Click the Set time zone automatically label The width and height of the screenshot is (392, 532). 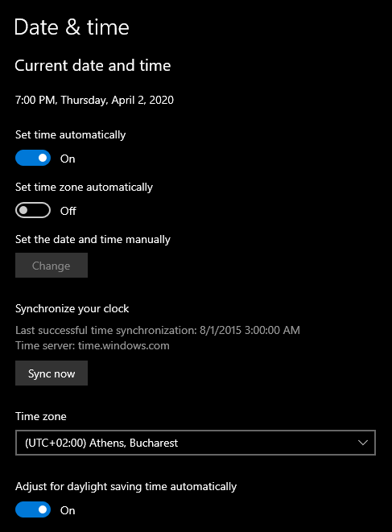coord(84,188)
